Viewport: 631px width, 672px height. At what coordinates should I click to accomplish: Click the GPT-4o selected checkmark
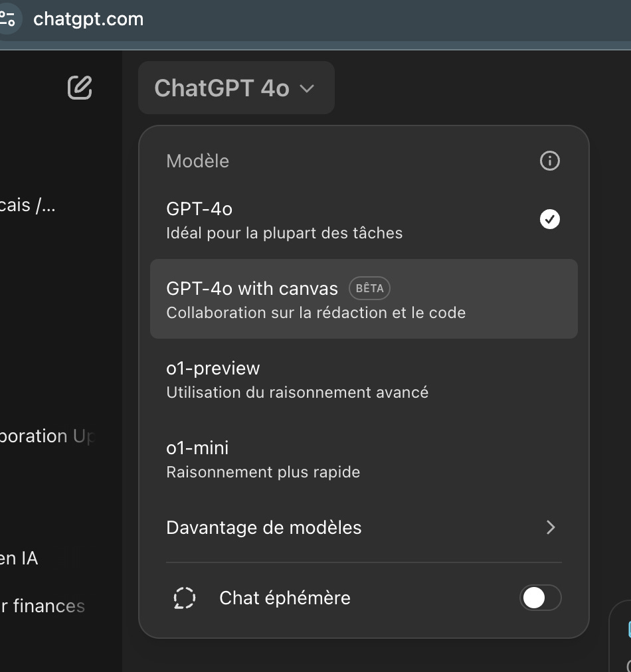coord(549,219)
